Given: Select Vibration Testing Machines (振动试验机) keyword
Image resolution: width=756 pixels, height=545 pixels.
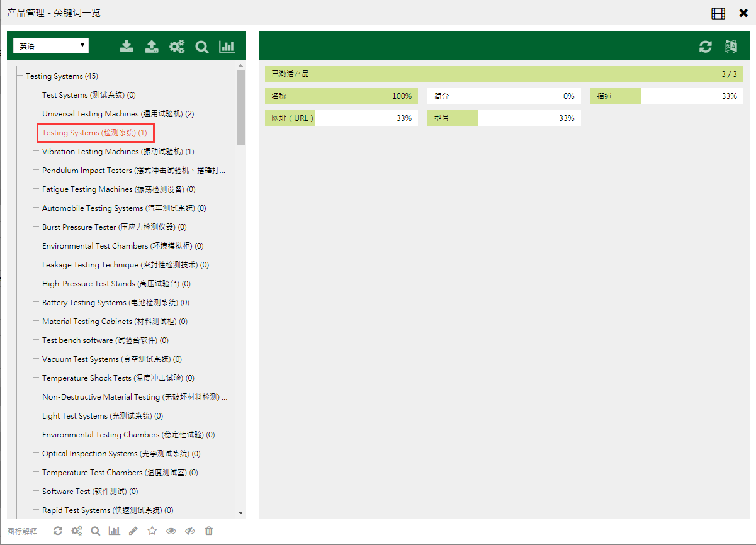Looking at the screenshot, I should 118,152.
